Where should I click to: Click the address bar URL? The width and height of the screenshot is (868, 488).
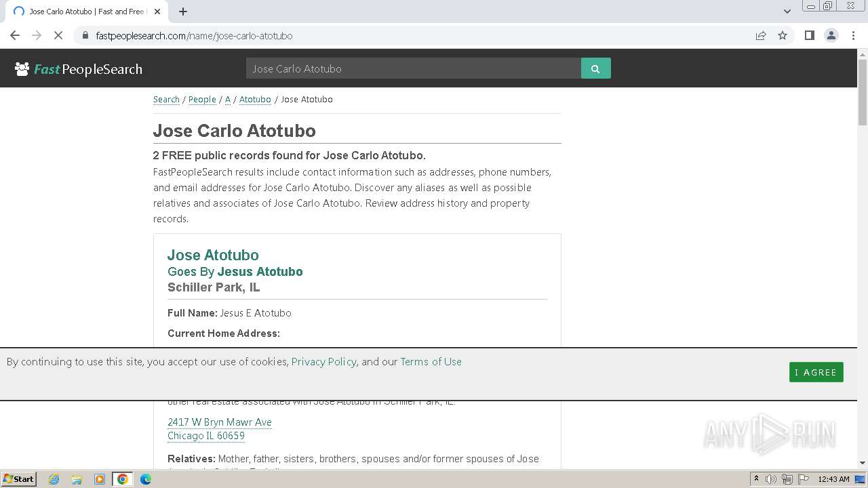pos(194,35)
